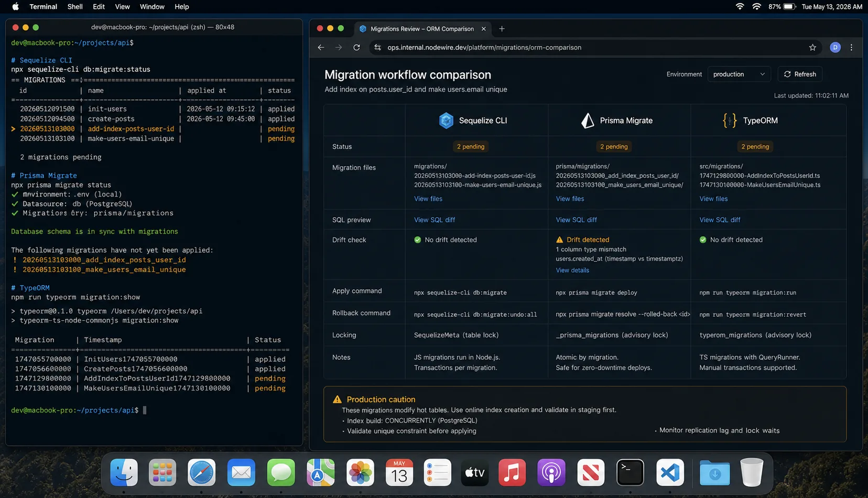Open View files under Sequelize CLI

click(428, 199)
